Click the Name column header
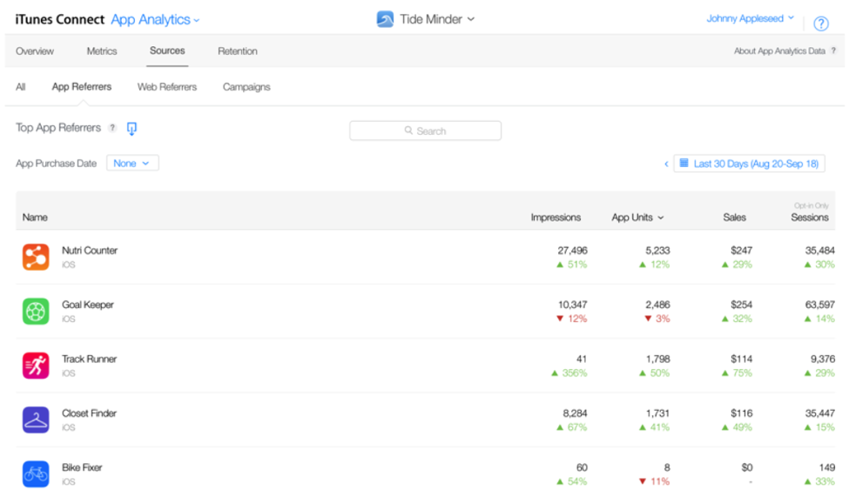The image size is (849, 504). click(x=35, y=217)
